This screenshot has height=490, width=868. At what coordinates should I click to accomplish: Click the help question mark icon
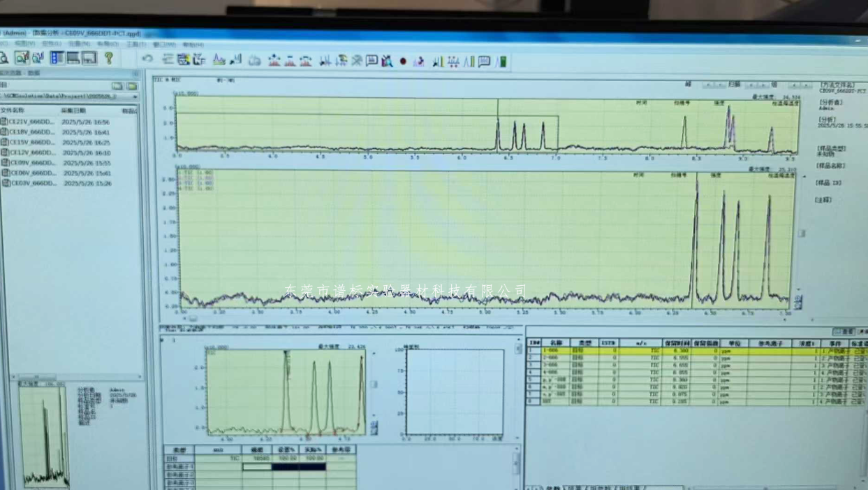tap(108, 58)
